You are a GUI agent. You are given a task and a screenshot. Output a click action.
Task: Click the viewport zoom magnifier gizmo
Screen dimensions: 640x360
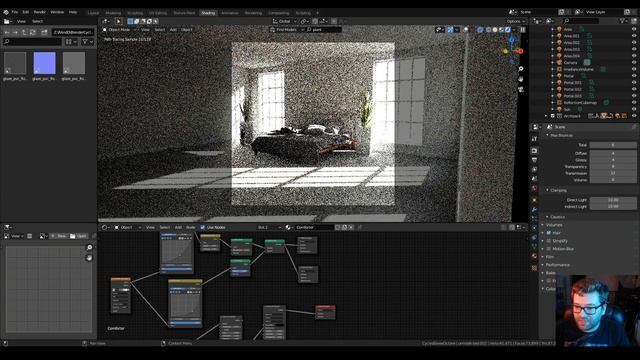521,69
